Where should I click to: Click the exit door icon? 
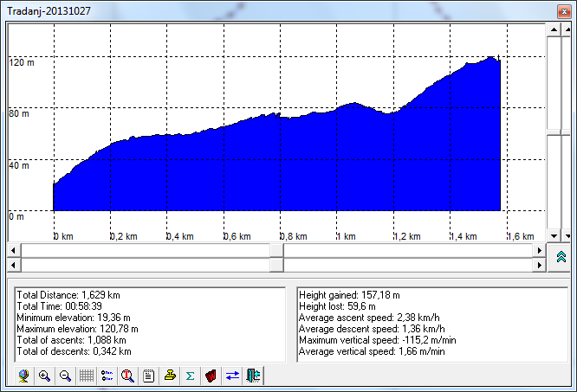point(253,376)
